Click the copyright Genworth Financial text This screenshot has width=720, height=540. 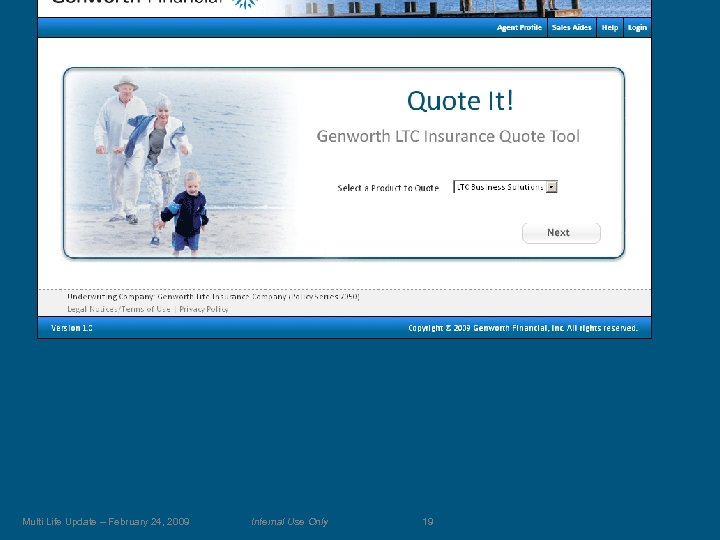pos(523,328)
